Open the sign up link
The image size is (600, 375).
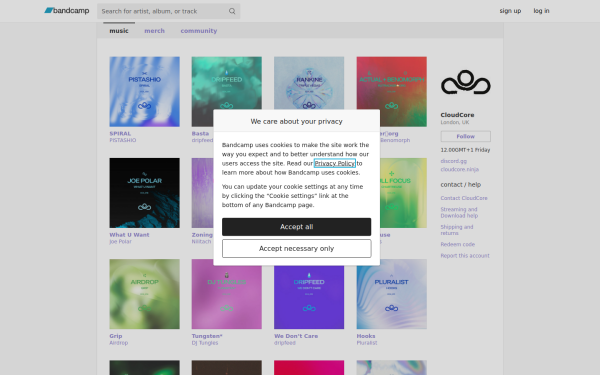coord(510,11)
